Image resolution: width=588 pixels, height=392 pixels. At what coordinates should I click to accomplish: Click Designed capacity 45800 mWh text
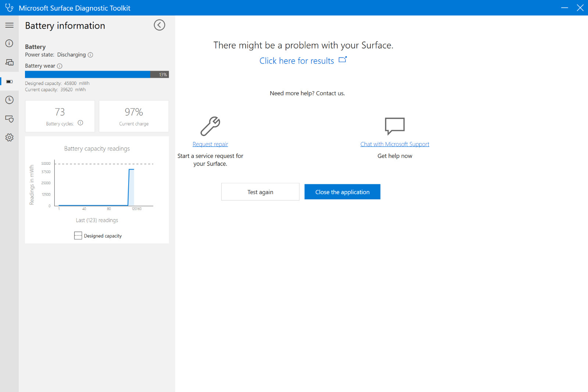(57, 83)
